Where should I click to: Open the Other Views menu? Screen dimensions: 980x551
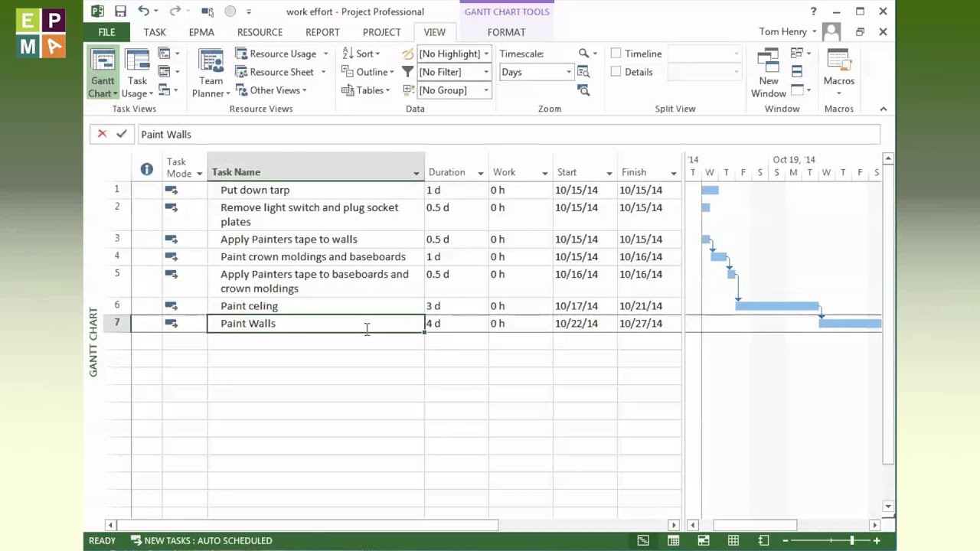tap(271, 90)
